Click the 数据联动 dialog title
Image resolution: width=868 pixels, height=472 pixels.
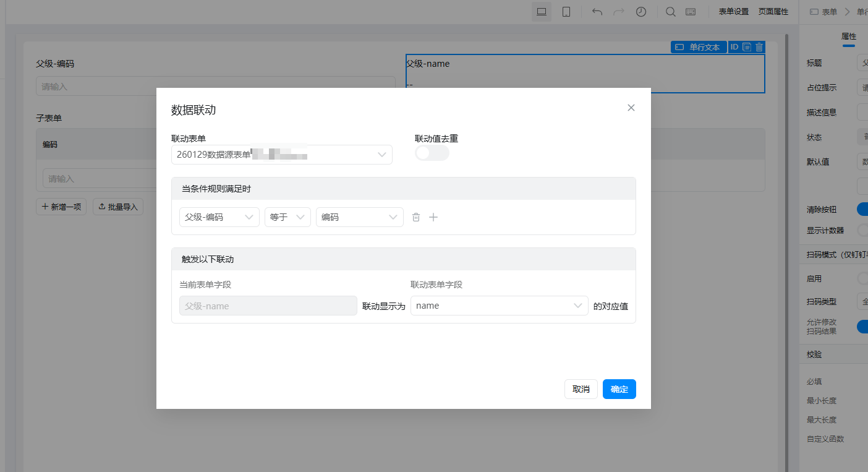coord(194,110)
